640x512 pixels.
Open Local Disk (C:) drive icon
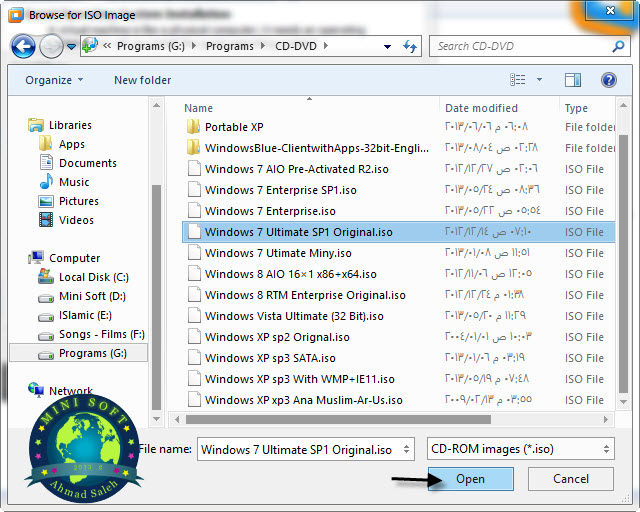[x=46, y=277]
